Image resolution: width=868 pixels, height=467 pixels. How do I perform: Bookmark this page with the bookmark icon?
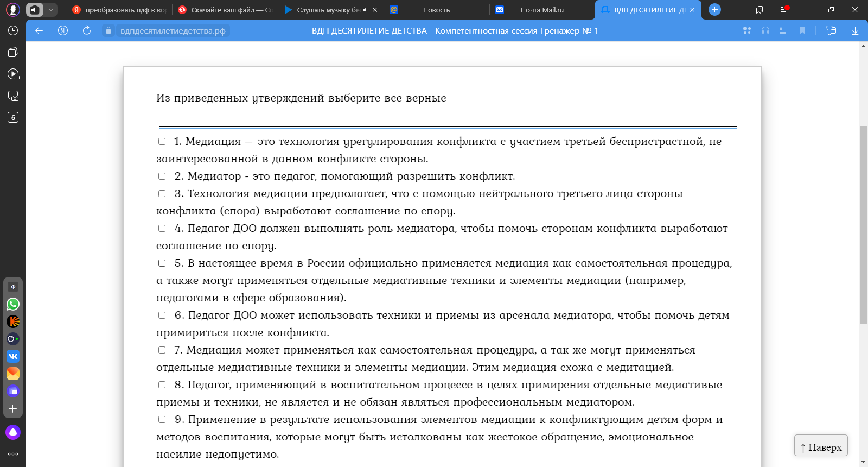802,30
